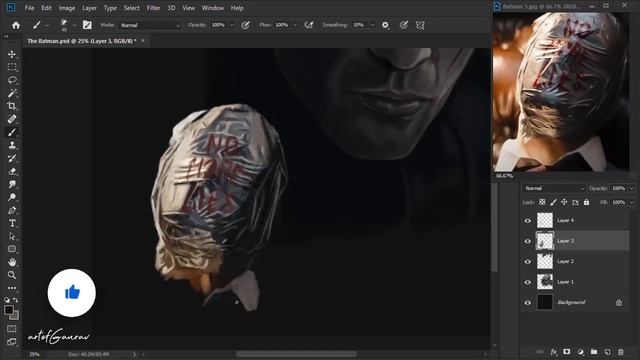Open layer Opacity dropdown arrow

click(632, 188)
